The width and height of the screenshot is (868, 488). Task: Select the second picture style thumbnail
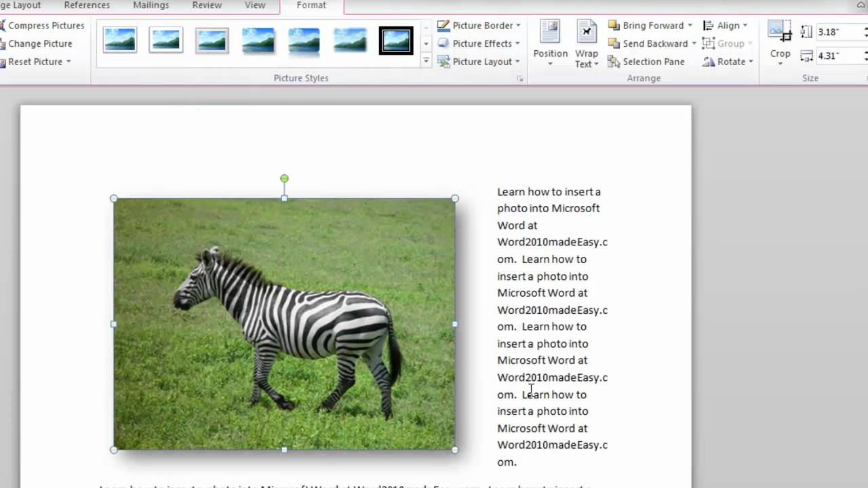coord(166,40)
